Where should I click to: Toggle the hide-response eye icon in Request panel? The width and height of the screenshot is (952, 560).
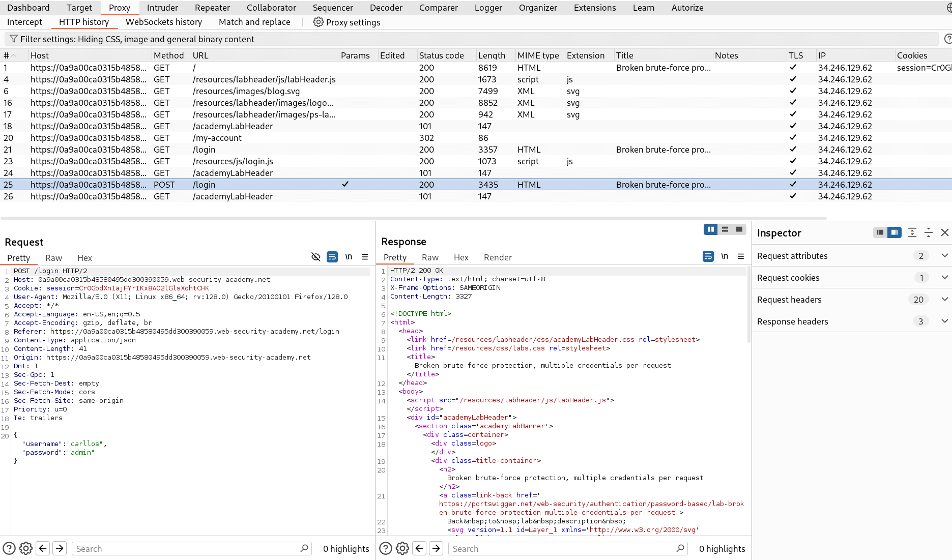(x=316, y=257)
